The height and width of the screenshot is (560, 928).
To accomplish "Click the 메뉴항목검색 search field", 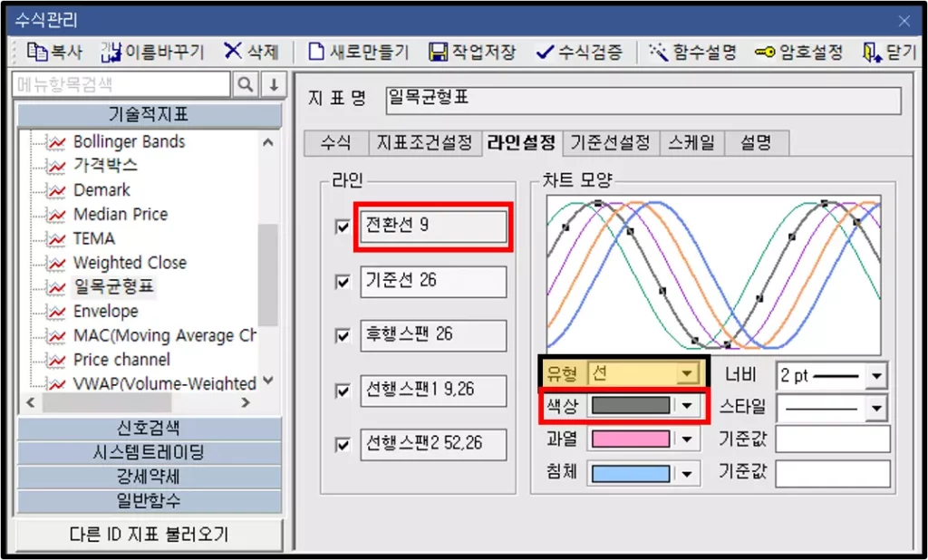I will click(x=121, y=84).
